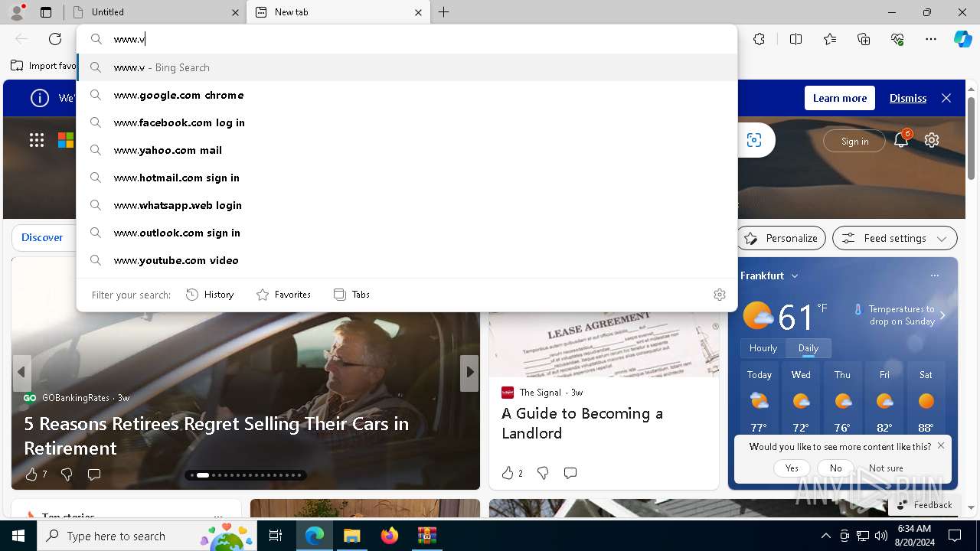Expand the temperature drop alert arrow

click(x=942, y=315)
